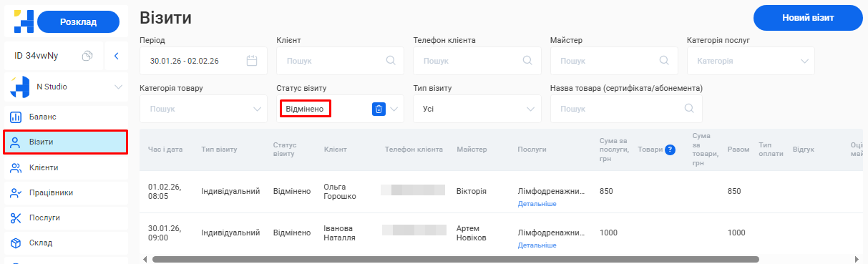Click the selected Відмінено status value
This screenshot has height=264, width=868.
pos(305,109)
